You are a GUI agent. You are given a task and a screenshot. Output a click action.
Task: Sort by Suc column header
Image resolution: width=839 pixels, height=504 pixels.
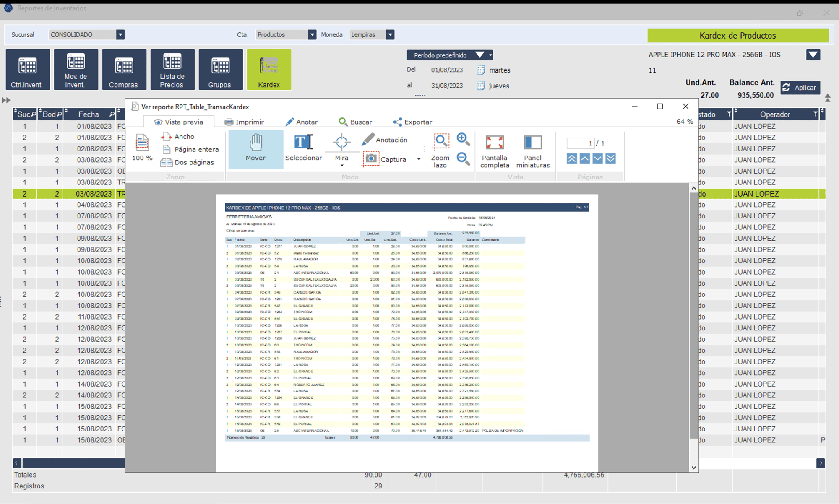[x=24, y=114]
